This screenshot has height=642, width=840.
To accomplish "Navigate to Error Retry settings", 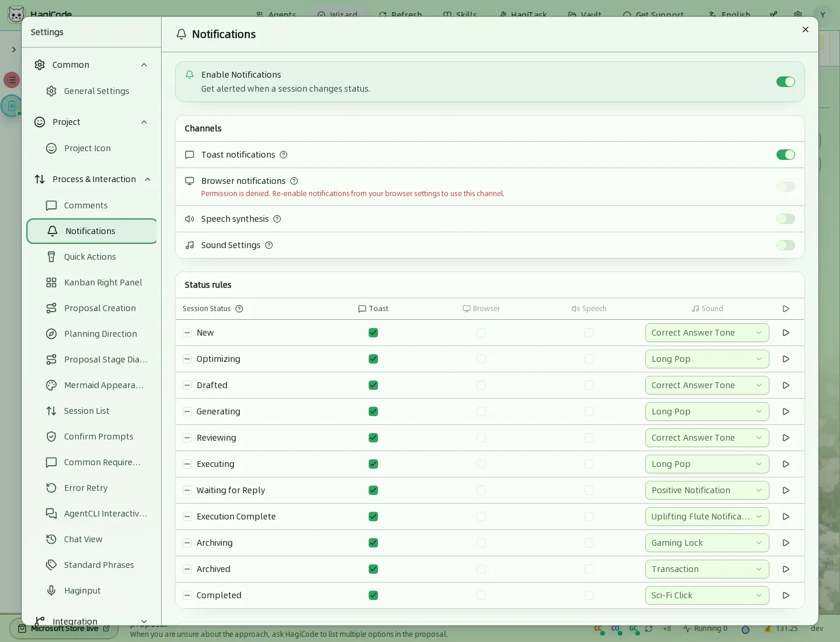I will (92, 488).
